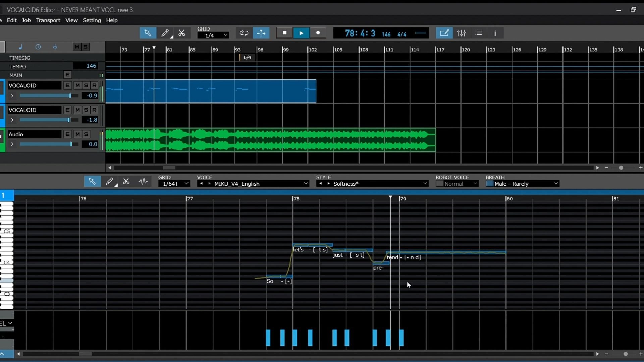This screenshot has width=644, height=362.
Task: Open the STYLE Softness dropdown
Action: tap(425, 184)
